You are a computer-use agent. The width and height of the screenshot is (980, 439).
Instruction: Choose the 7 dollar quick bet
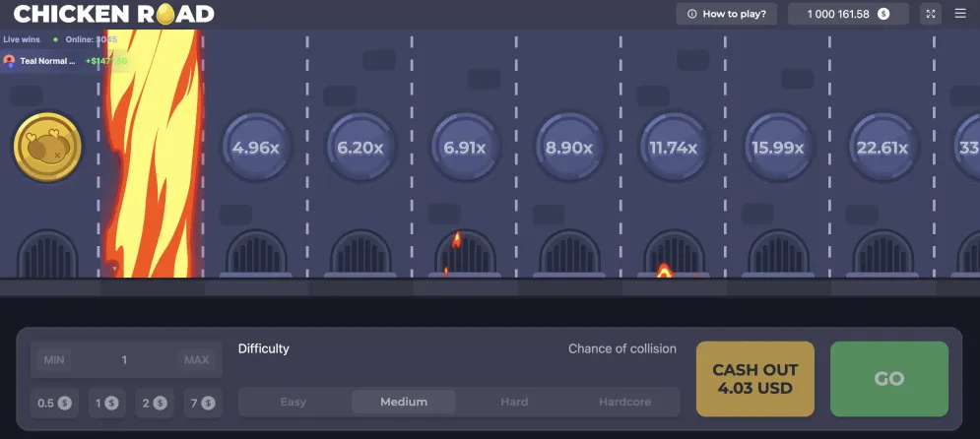tap(203, 403)
